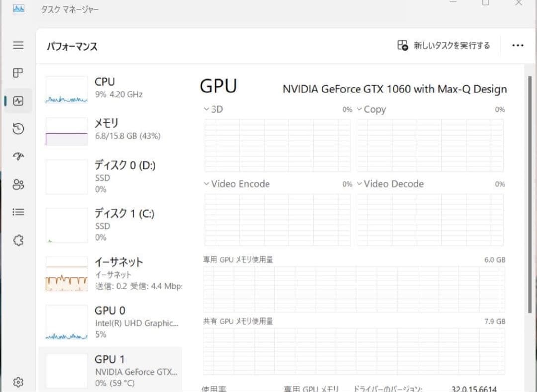Open the more options (…) menu

517,45
